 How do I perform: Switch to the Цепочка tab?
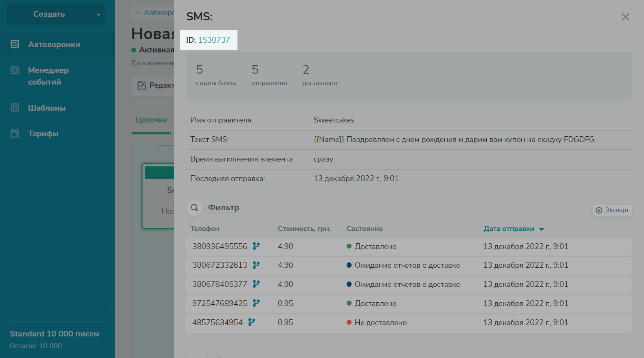click(151, 120)
